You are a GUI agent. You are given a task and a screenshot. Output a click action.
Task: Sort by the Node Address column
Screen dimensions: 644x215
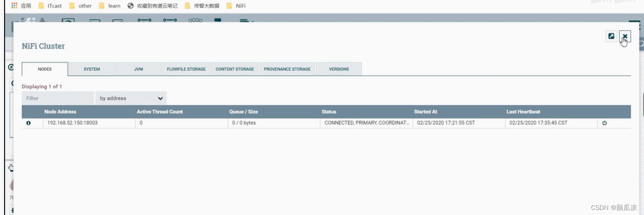tap(60, 111)
